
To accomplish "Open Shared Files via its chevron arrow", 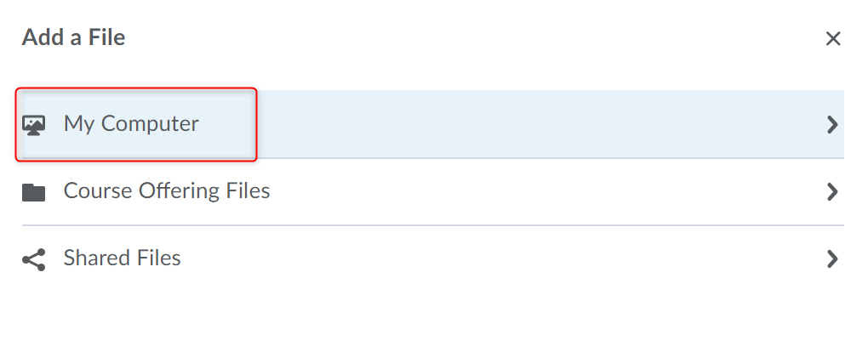I will [832, 259].
